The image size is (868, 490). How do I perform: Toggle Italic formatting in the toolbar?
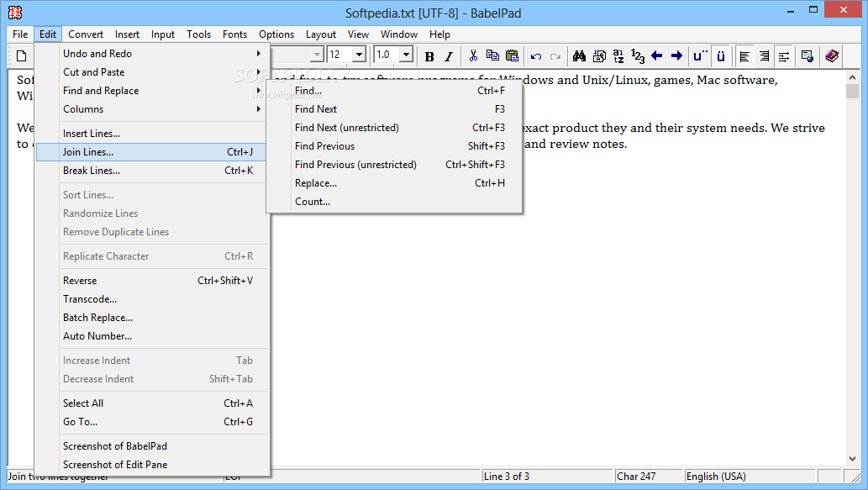point(449,56)
